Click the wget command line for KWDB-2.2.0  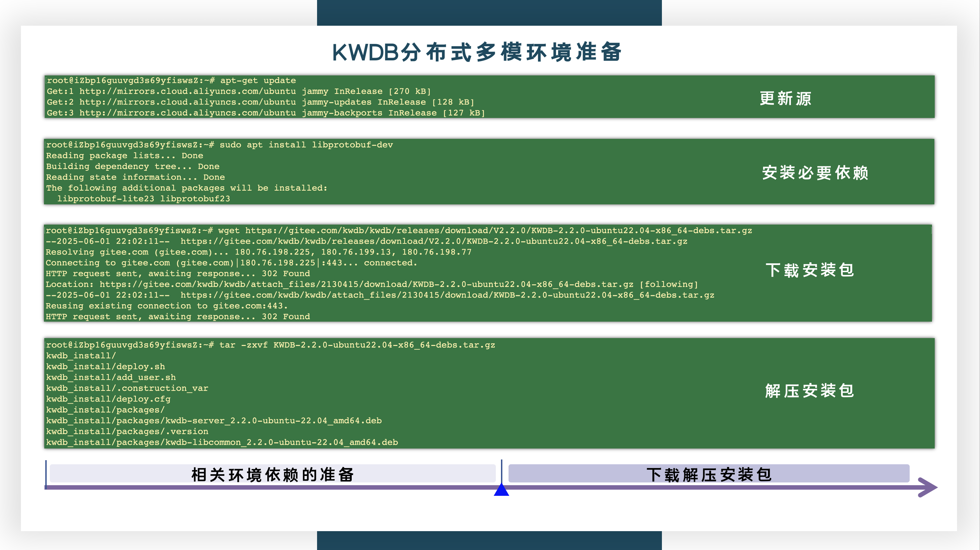tap(399, 230)
